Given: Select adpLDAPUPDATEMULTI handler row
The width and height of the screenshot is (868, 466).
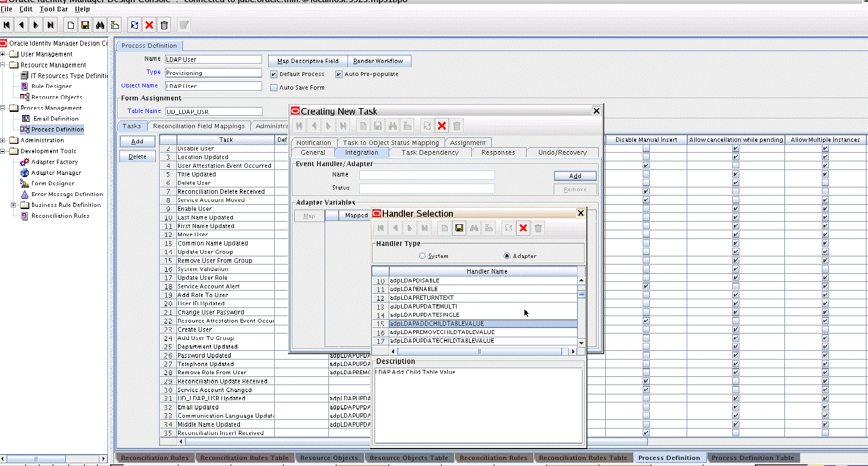Looking at the screenshot, I should pyautogui.click(x=483, y=306).
